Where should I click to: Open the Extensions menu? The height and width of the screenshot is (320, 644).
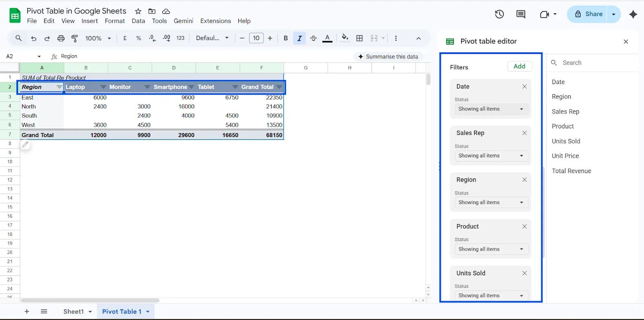[215, 21]
